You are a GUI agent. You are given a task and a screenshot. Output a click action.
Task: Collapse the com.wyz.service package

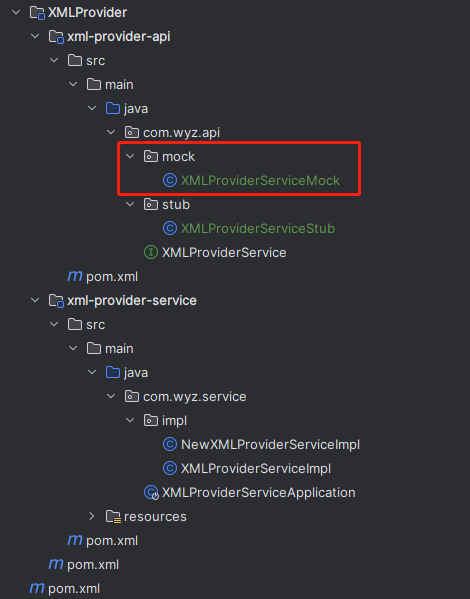click(111, 396)
